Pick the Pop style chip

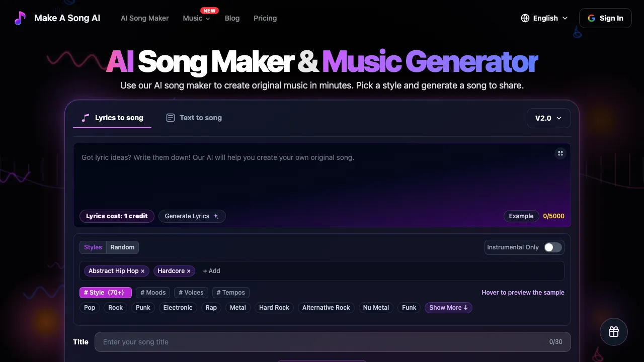click(90, 308)
